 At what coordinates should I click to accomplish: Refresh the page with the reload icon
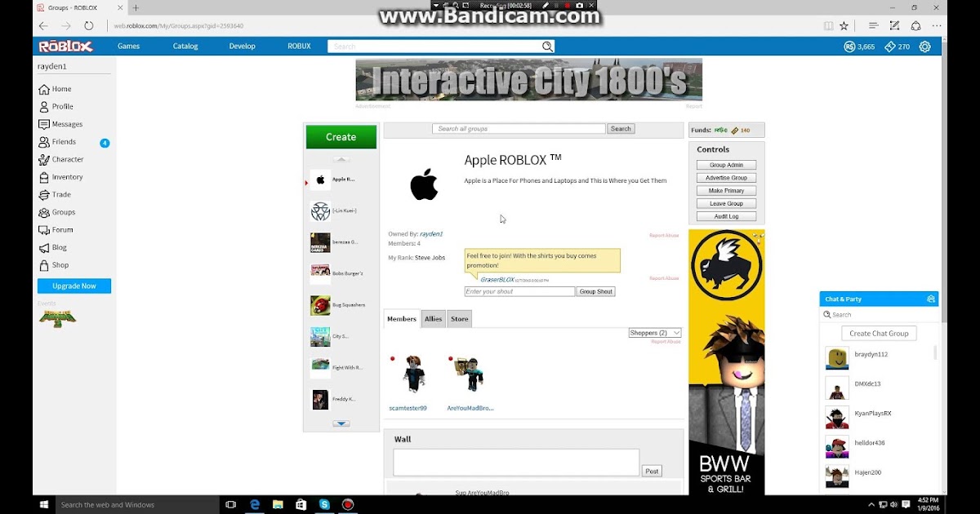(x=89, y=25)
